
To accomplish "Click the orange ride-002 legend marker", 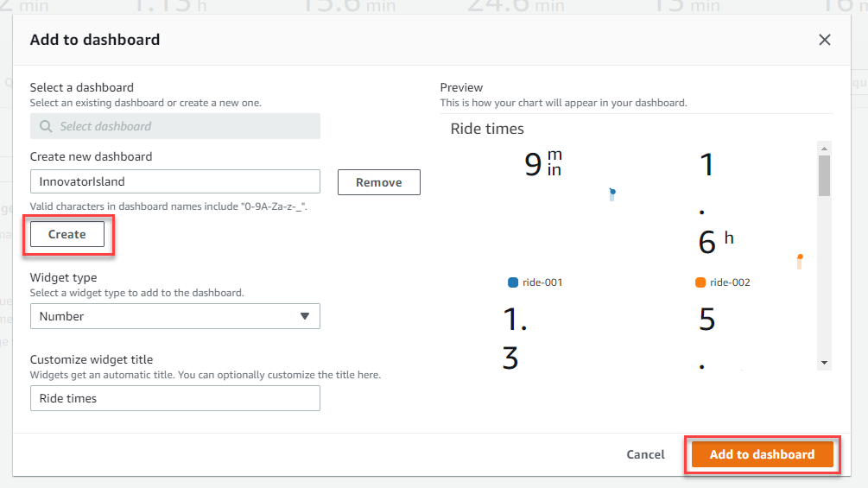I will 700,282.
